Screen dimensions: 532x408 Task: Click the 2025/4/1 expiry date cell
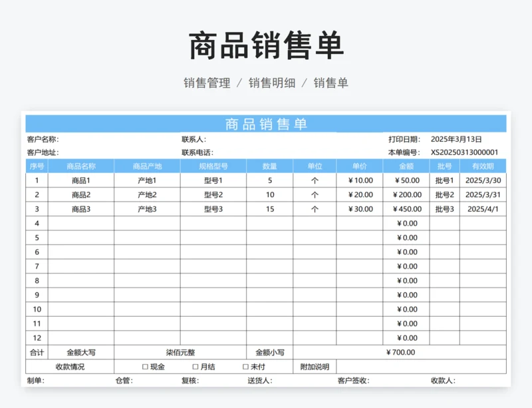(x=483, y=209)
